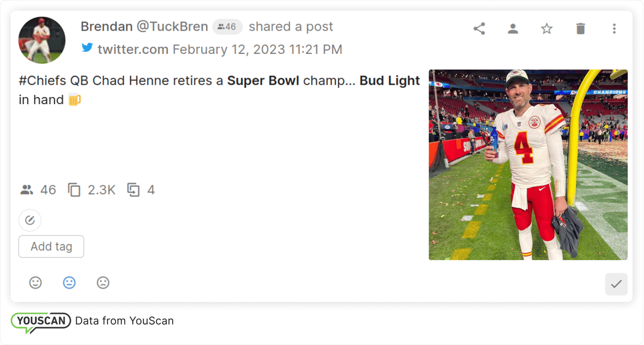Open the three-dot more options menu

[614, 29]
